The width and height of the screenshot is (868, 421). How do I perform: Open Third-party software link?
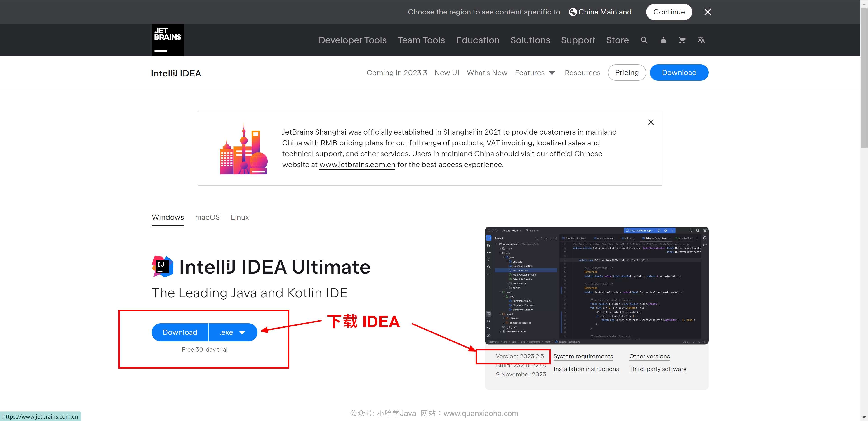point(658,369)
